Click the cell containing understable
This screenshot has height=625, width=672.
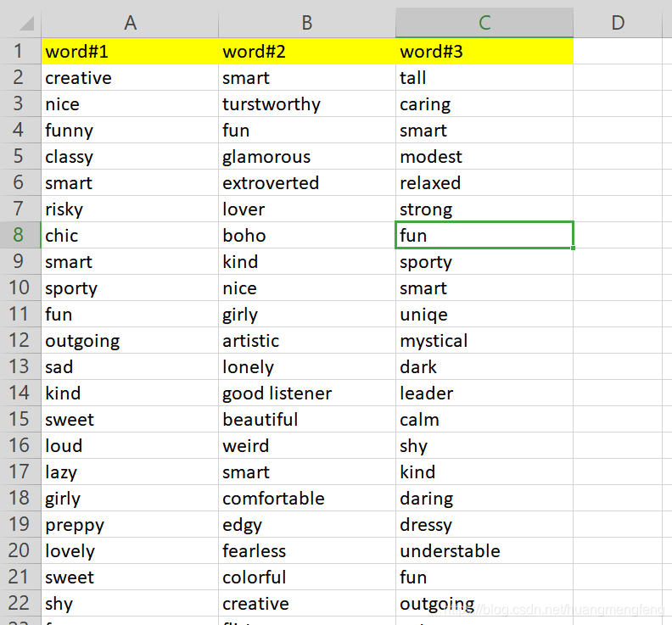pyautogui.click(x=484, y=550)
